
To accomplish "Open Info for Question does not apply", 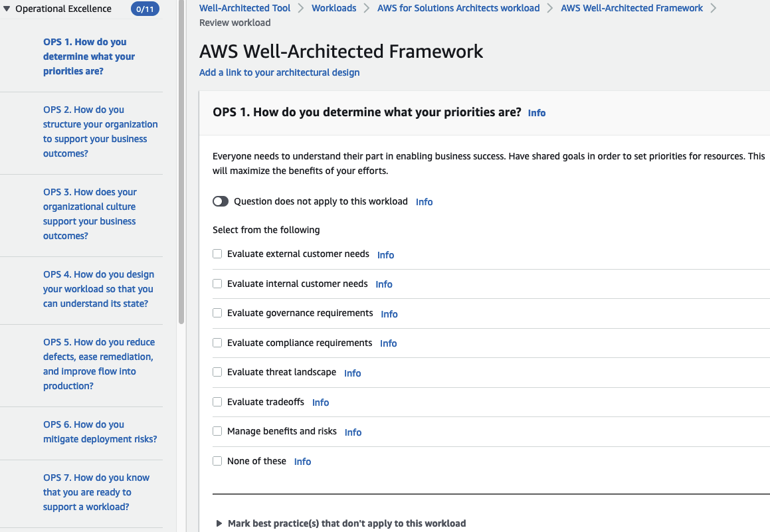I will pos(425,202).
